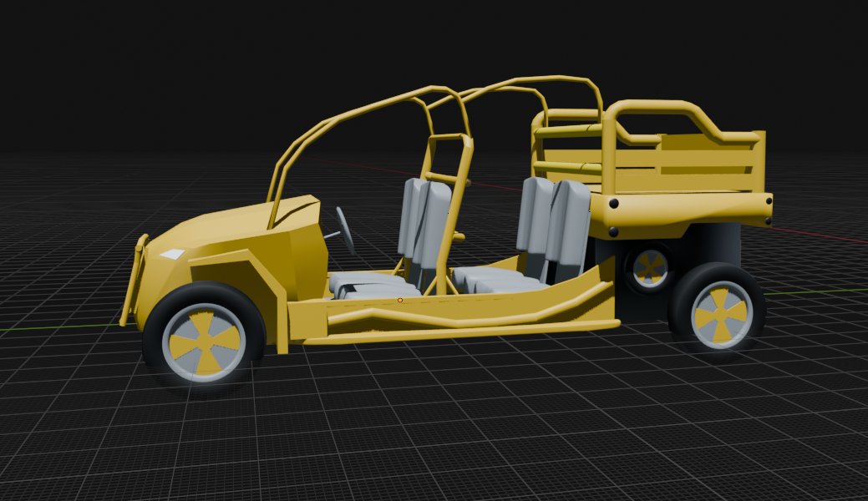Select the nearest rear wheel
This screenshot has width=868, height=501.
point(718,311)
